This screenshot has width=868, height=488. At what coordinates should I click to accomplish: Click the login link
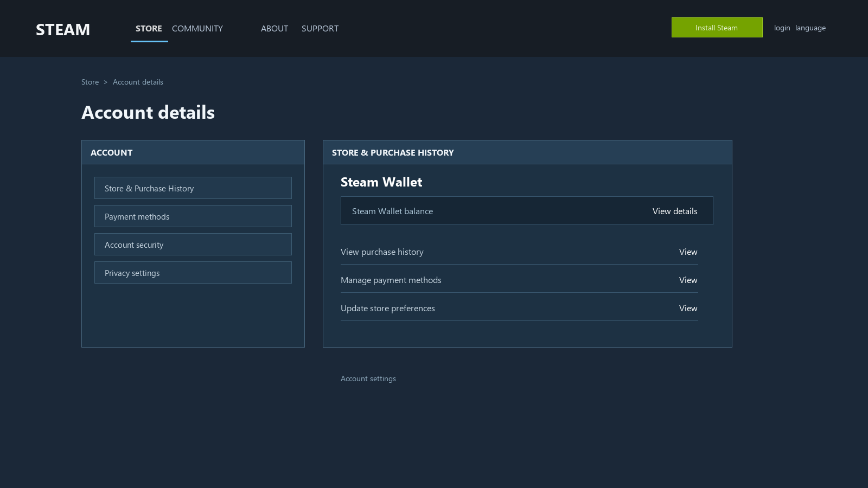[782, 28]
